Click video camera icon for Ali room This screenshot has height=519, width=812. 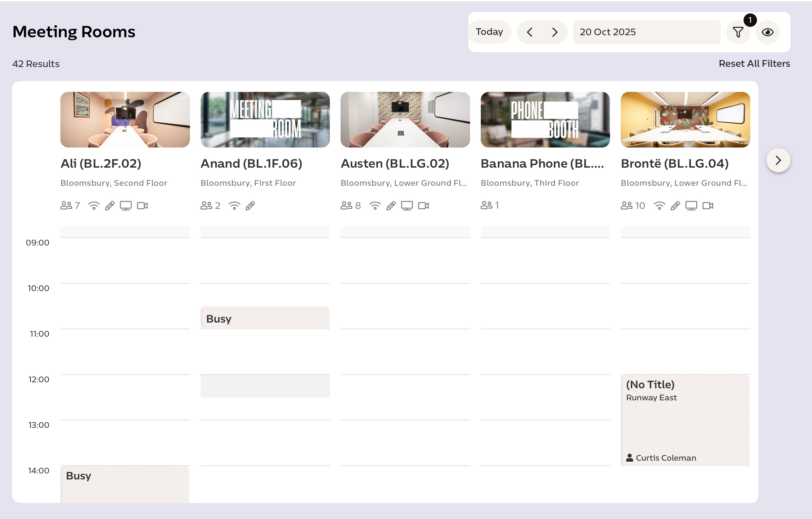click(x=142, y=206)
